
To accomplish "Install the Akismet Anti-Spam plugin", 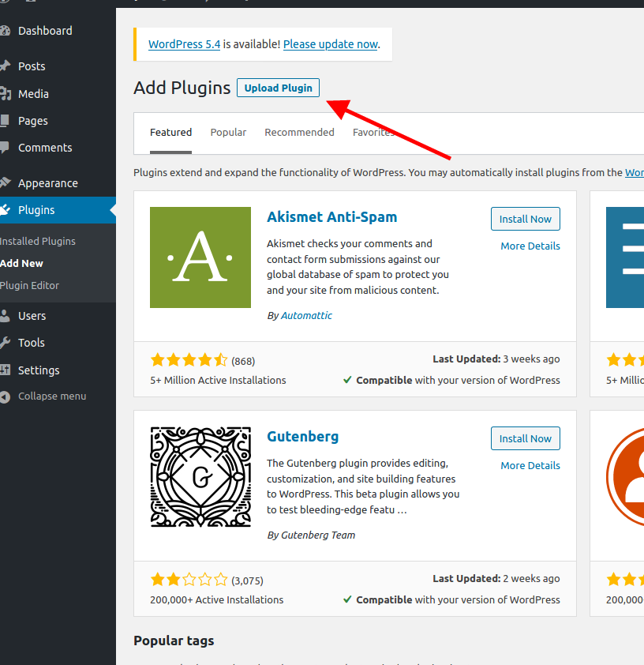I will pyautogui.click(x=526, y=219).
